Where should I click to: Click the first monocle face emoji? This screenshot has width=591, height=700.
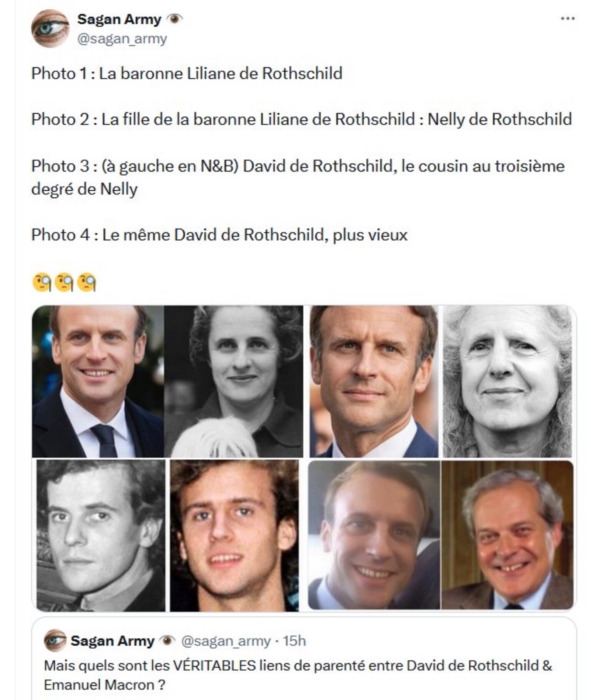[42, 283]
